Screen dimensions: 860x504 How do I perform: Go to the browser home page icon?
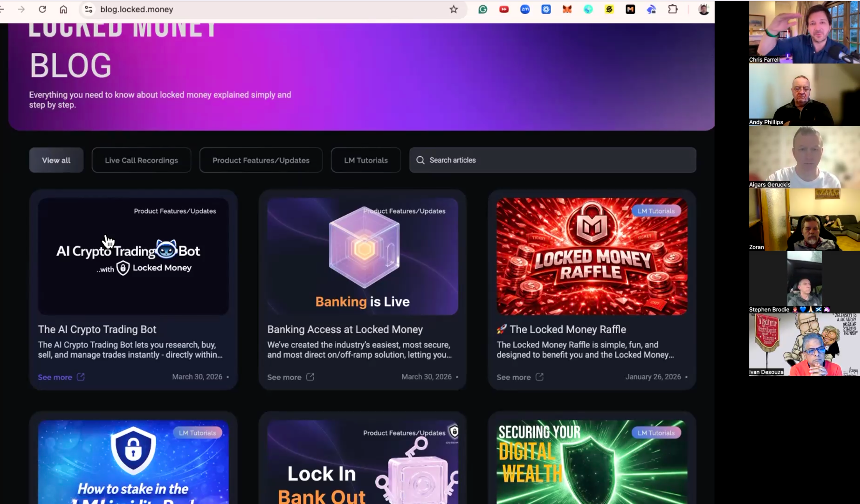coord(63,10)
